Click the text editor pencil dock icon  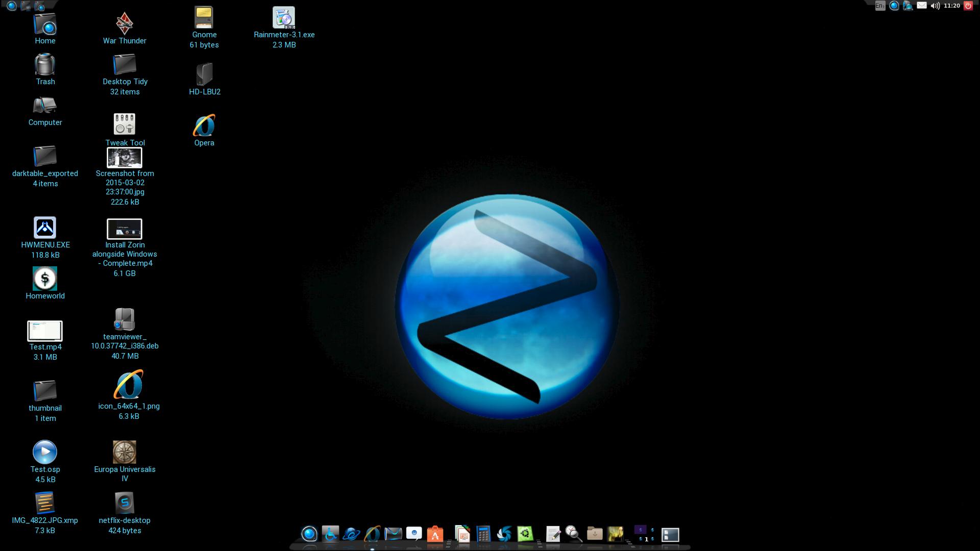(553, 534)
